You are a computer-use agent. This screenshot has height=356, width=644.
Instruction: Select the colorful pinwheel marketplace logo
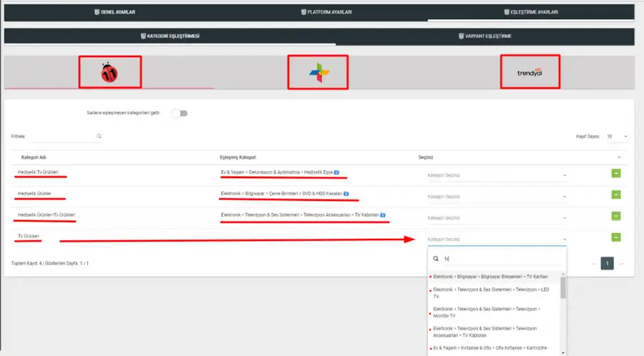318,73
